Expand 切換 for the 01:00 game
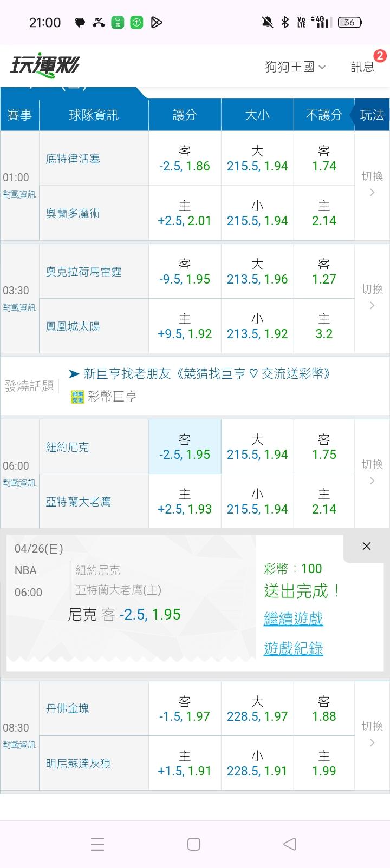The height and width of the screenshot is (868, 390). click(x=372, y=184)
